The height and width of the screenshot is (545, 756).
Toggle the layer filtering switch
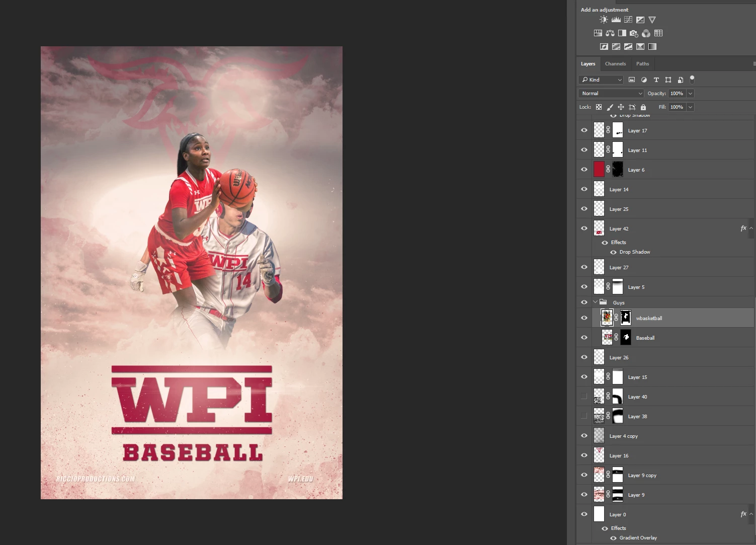click(x=692, y=79)
